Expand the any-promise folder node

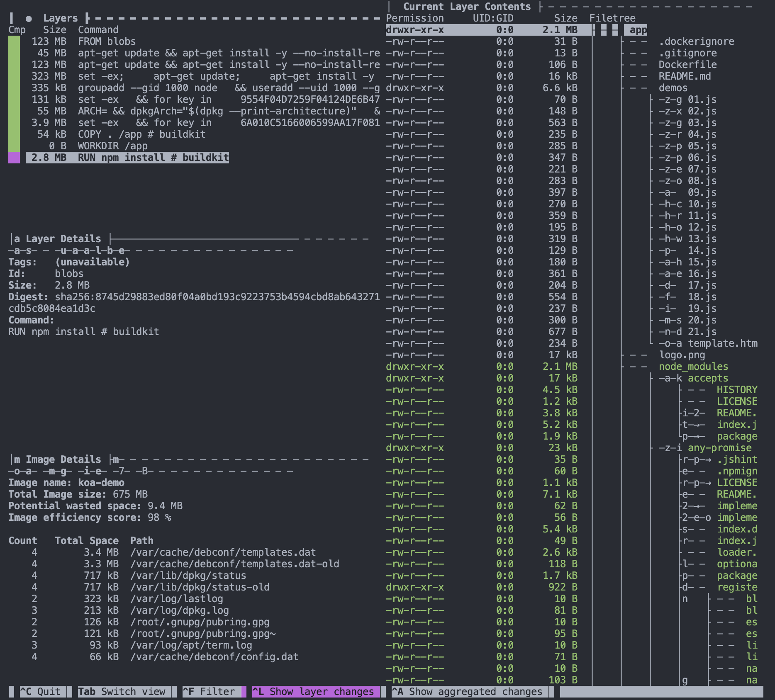point(719,448)
